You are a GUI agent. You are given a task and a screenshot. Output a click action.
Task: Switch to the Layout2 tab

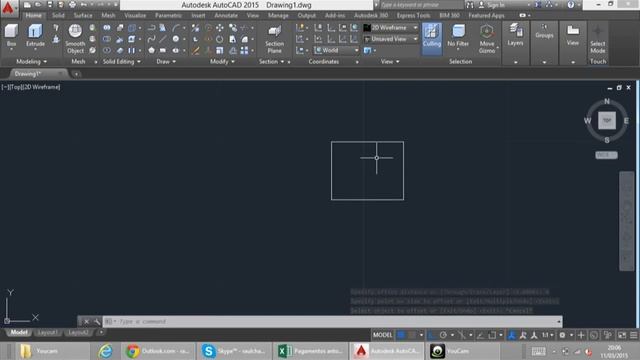pyautogui.click(x=78, y=333)
